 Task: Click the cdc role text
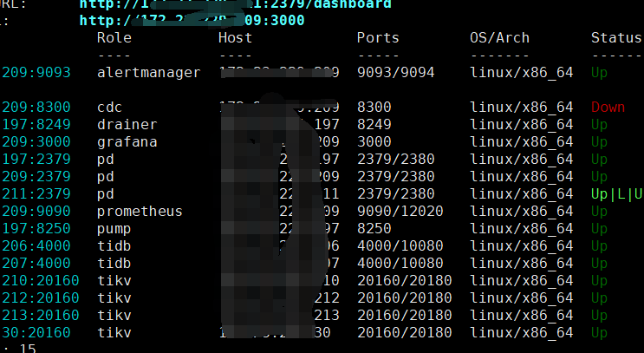[x=110, y=108]
